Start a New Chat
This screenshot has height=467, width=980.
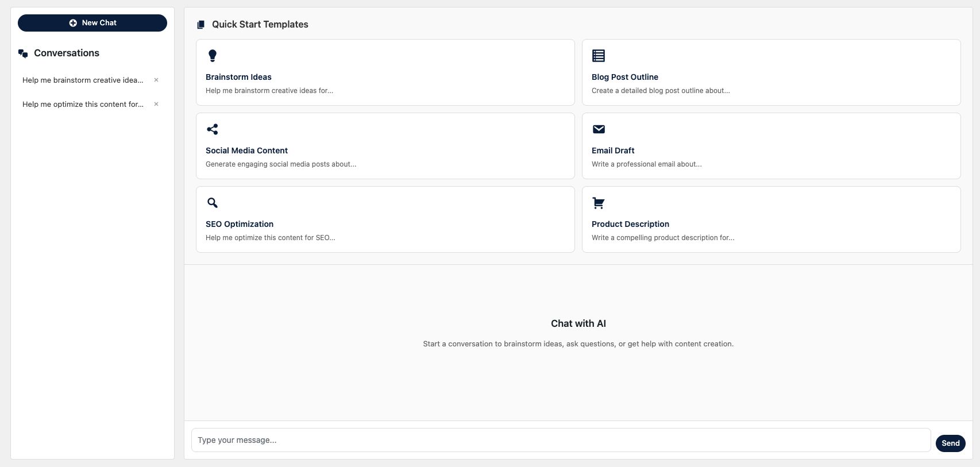(92, 23)
